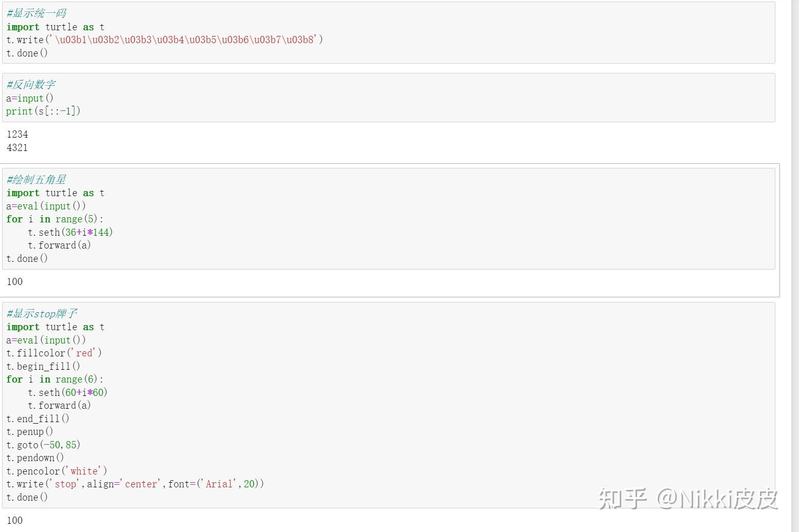Click the 4321 reversed output text
The width and height of the screenshot is (799, 532).
(x=17, y=148)
